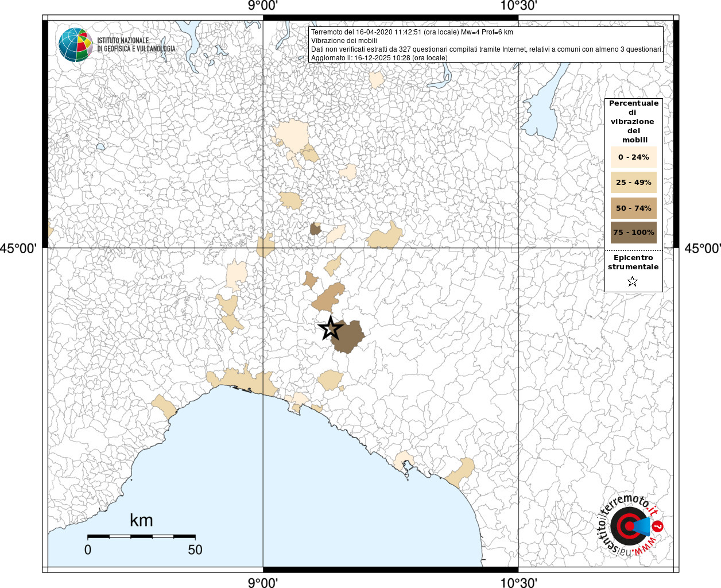Click the epicenter star on the map
The image size is (721, 588).
331,328
